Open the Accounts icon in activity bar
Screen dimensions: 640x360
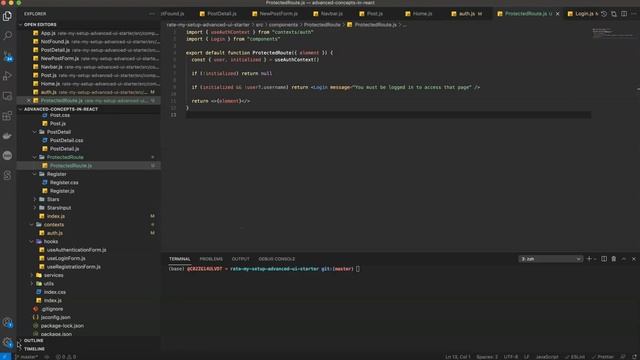point(7,323)
